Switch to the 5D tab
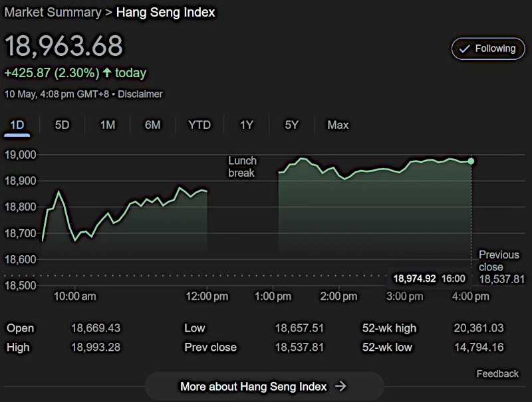Image resolution: width=532 pixels, height=402 pixels. click(62, 125)
